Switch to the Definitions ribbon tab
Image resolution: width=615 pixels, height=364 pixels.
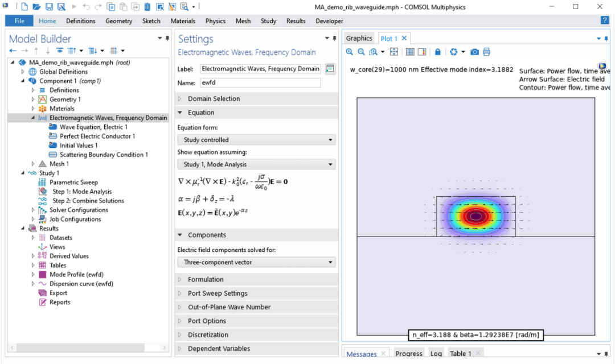point(80,21)
